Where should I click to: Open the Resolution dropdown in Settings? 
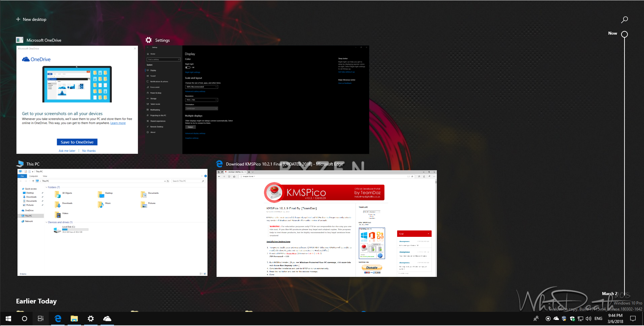coord(201,100)
